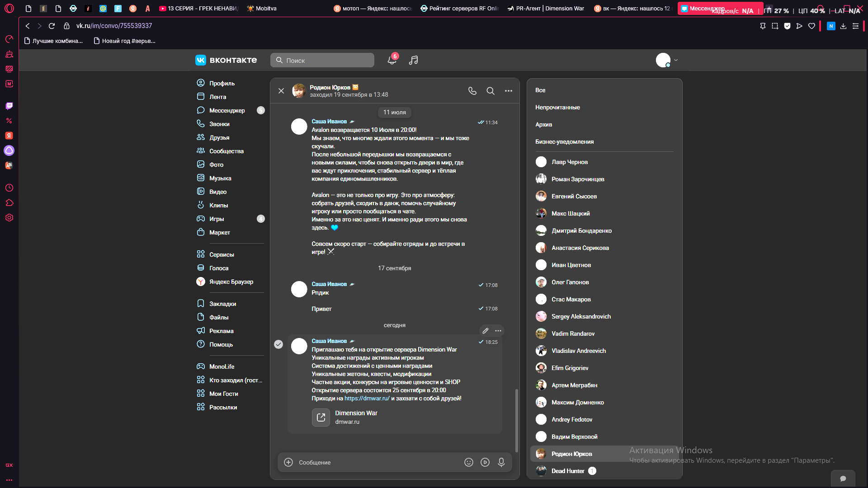The image size is (868, 488).
Task: Select the Непрочитанные folder filter
Action: [557, 107]
